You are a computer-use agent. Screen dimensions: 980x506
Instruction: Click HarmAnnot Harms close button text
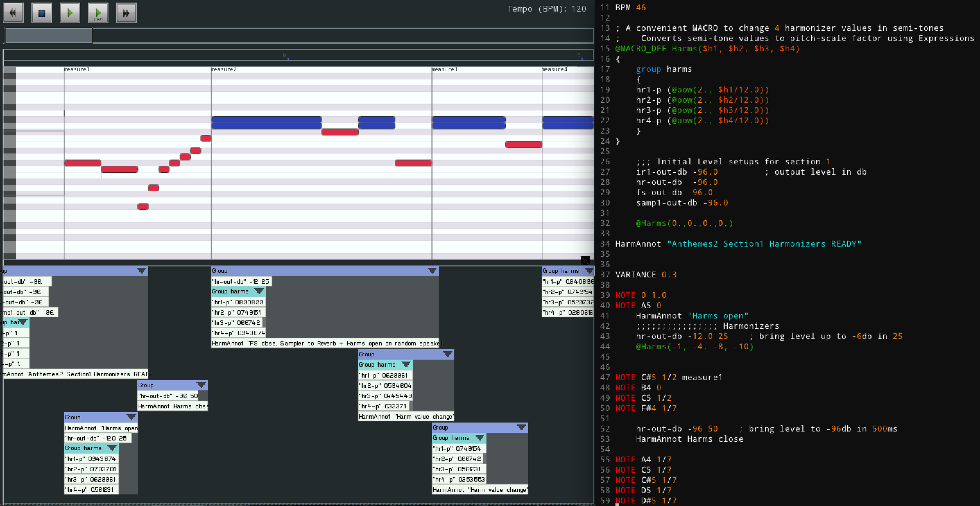[171, 406]
